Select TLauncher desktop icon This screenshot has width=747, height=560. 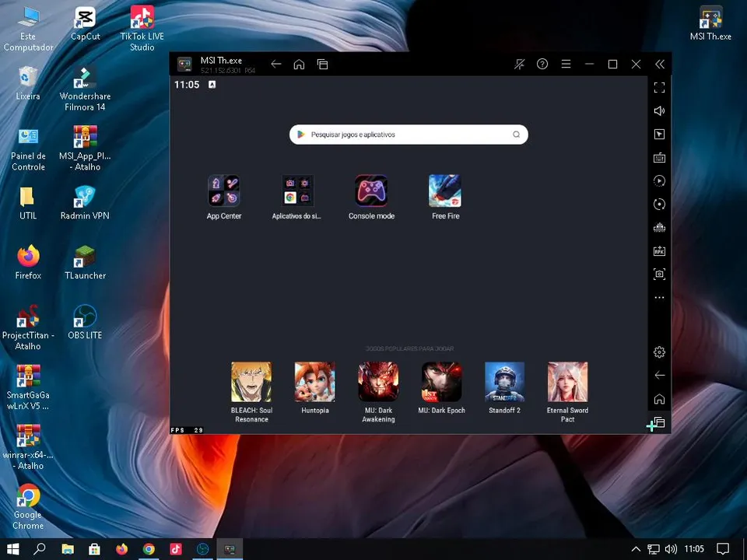(86, 262)
